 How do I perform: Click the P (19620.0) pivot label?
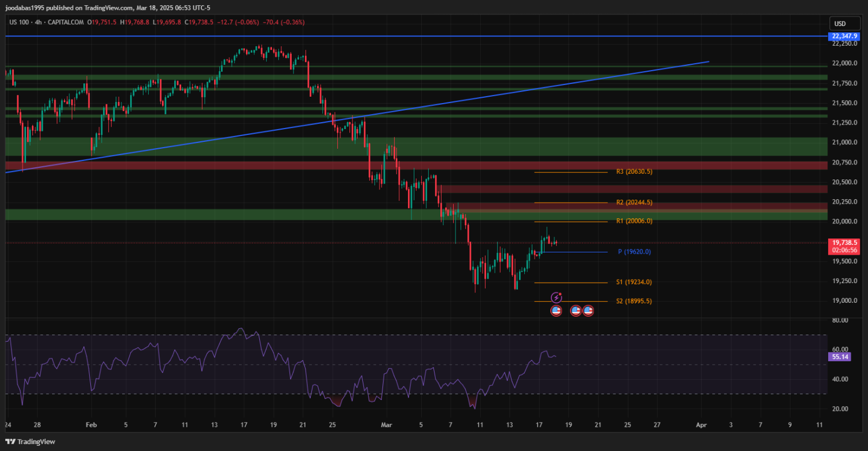tap(634, 252)
